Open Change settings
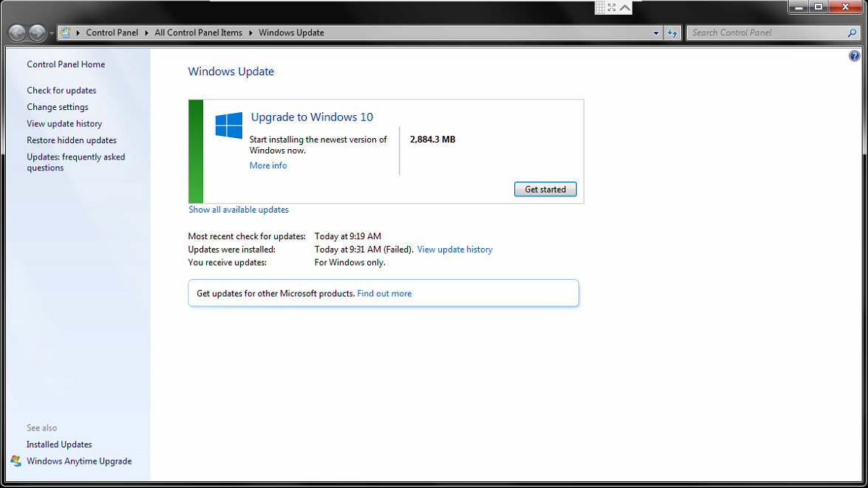Screen dimensions: 868x488 (x=58, y=107)
